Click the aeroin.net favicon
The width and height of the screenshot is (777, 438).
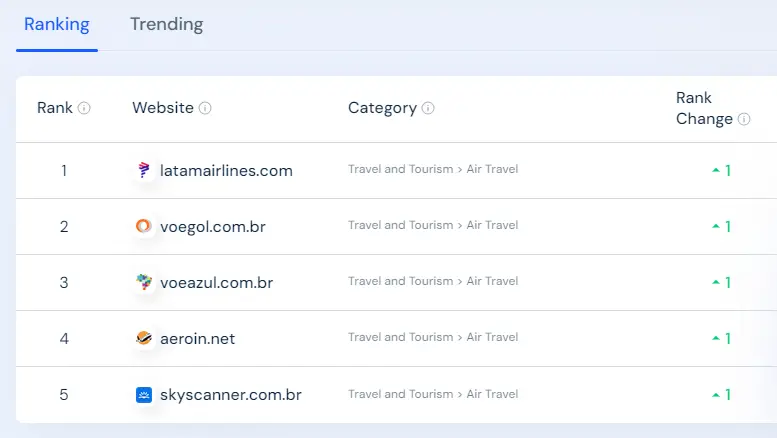coord(144,338)
